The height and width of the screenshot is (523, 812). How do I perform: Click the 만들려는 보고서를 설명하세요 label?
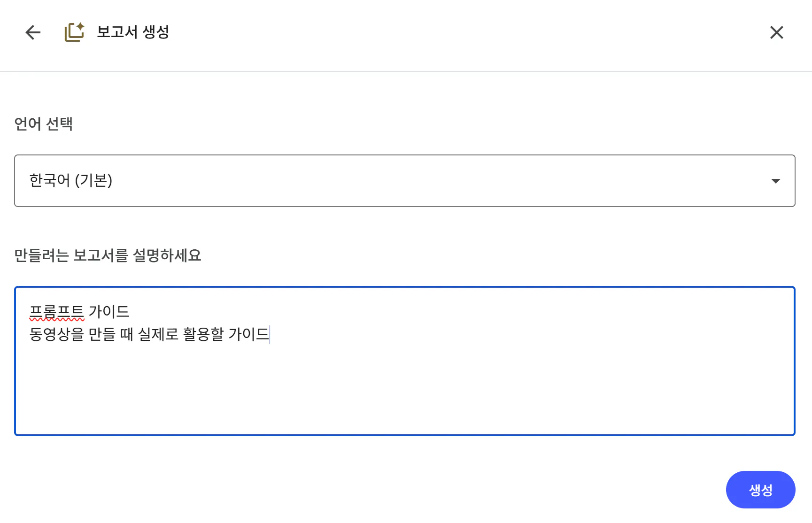tap(108, 255)
